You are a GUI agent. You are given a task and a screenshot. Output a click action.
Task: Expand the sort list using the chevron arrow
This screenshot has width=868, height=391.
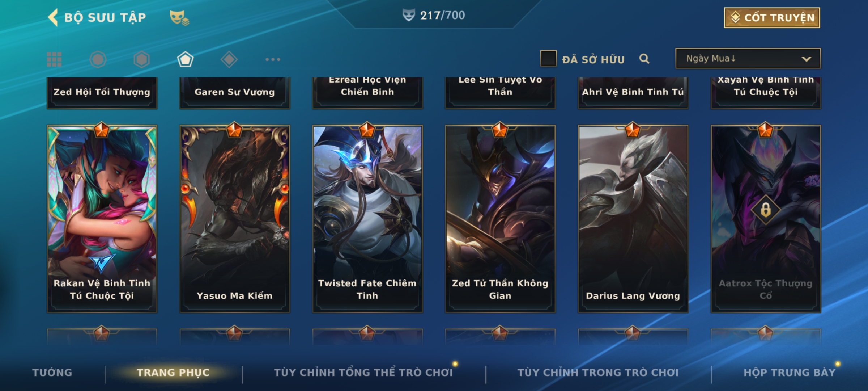(806, 59)
